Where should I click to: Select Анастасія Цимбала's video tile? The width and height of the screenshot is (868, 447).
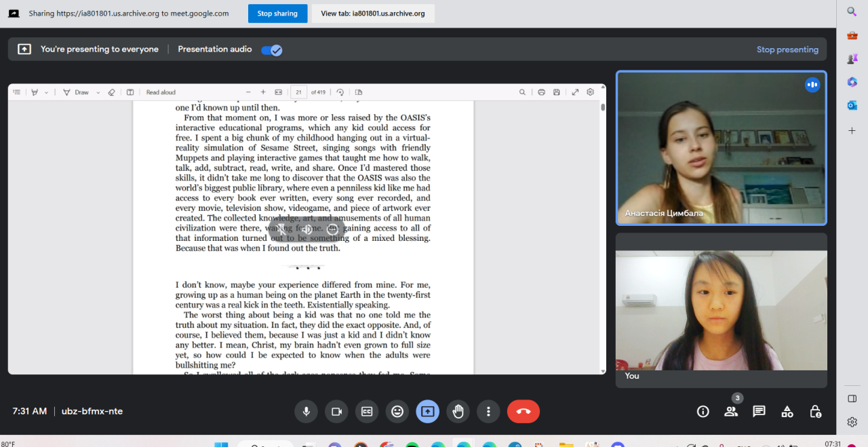coord(722,148)
